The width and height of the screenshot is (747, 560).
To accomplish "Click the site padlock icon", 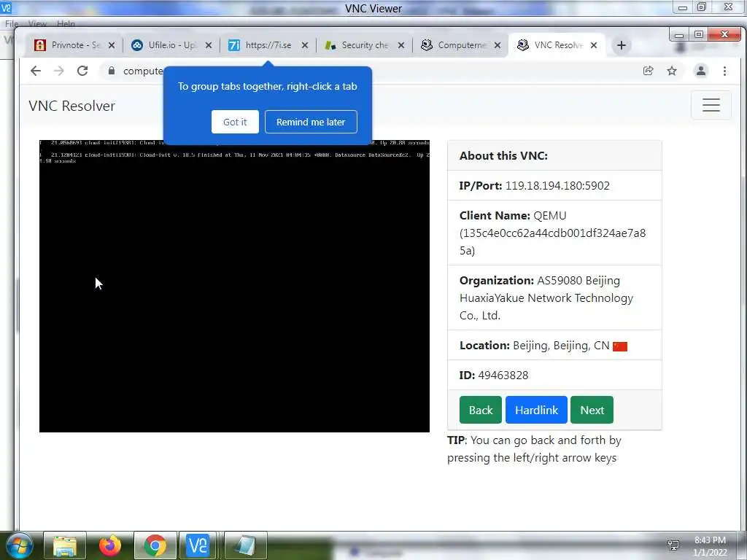I will coord(112,71).
